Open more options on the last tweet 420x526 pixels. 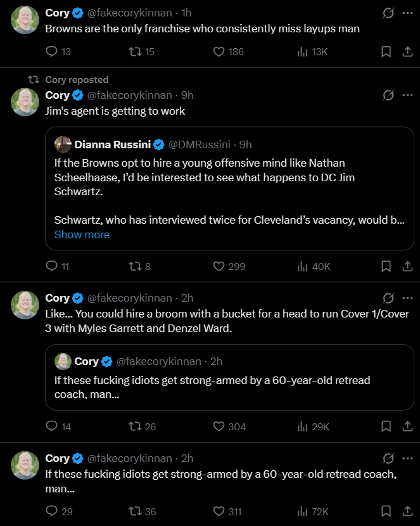pos(407,459)
